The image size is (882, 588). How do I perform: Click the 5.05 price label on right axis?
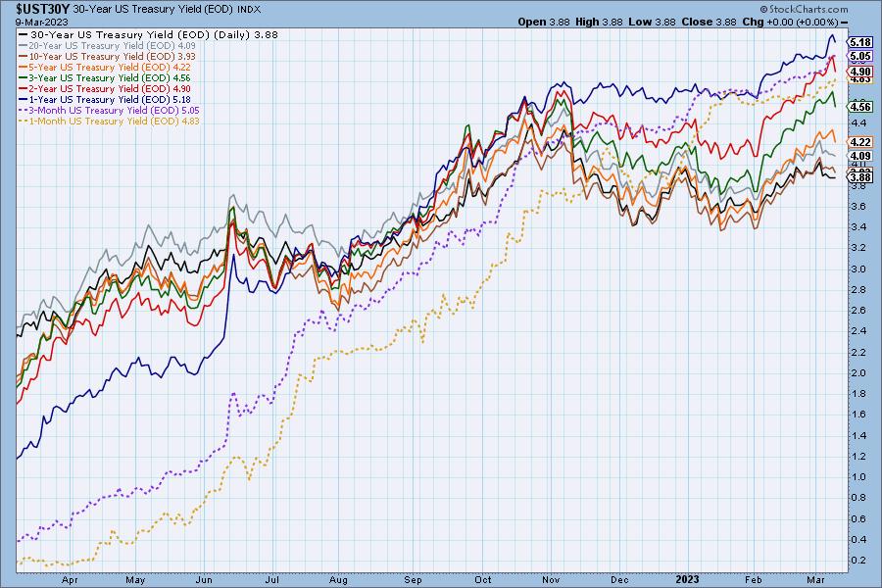[860, 56]
